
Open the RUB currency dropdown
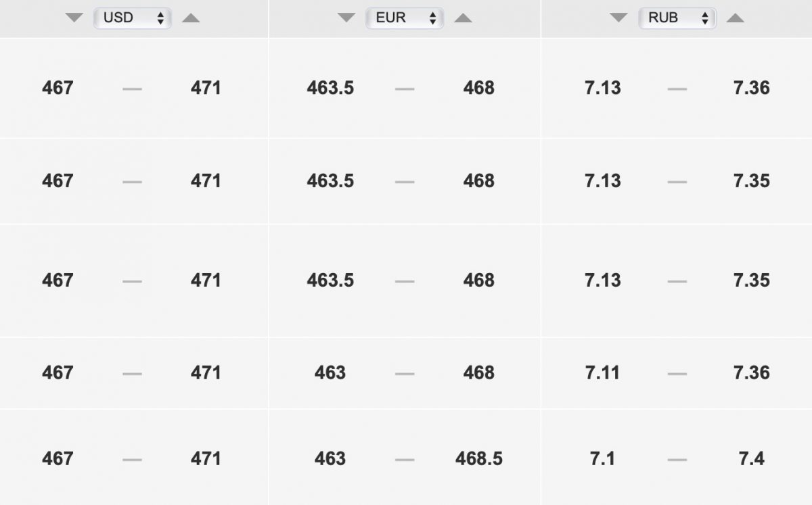(x=677, y=18)
